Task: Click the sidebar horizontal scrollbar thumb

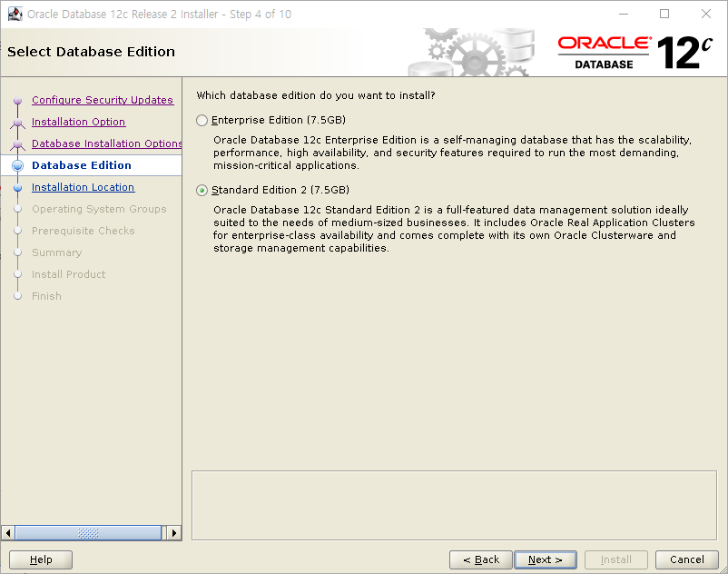Action: click(88, 532)
